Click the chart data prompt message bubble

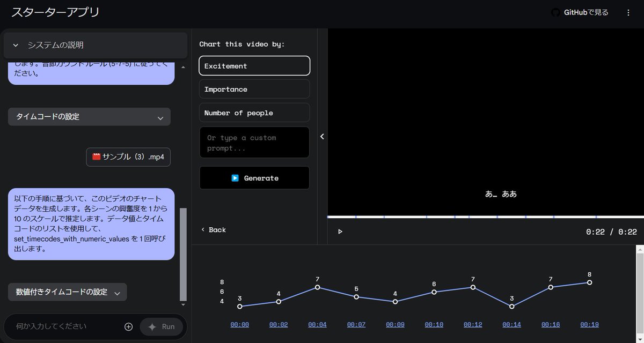click(x=91, y=224)
